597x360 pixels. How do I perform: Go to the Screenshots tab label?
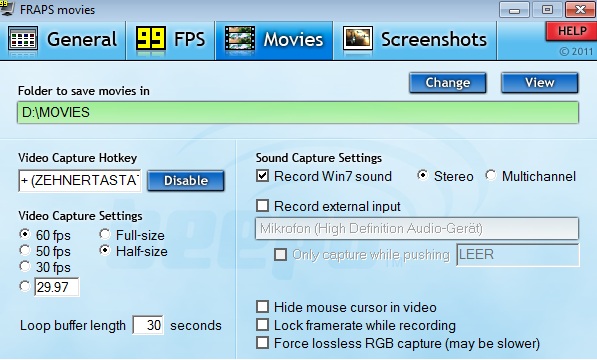point(434,39)
